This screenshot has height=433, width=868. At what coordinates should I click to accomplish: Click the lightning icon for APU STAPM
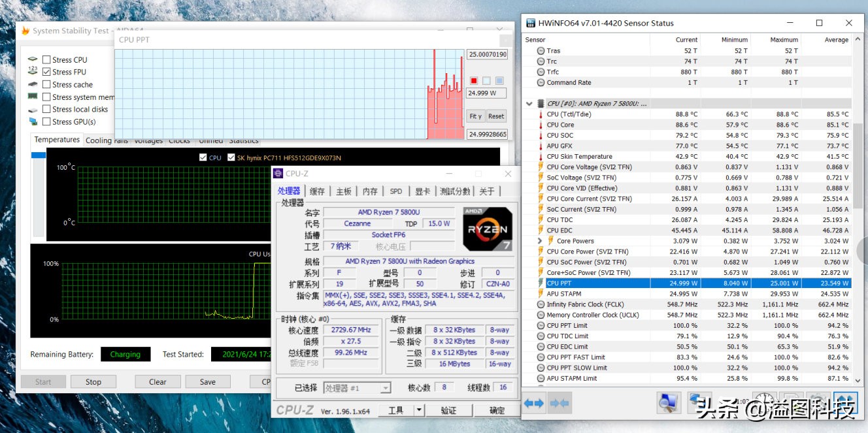pos(541,294)
